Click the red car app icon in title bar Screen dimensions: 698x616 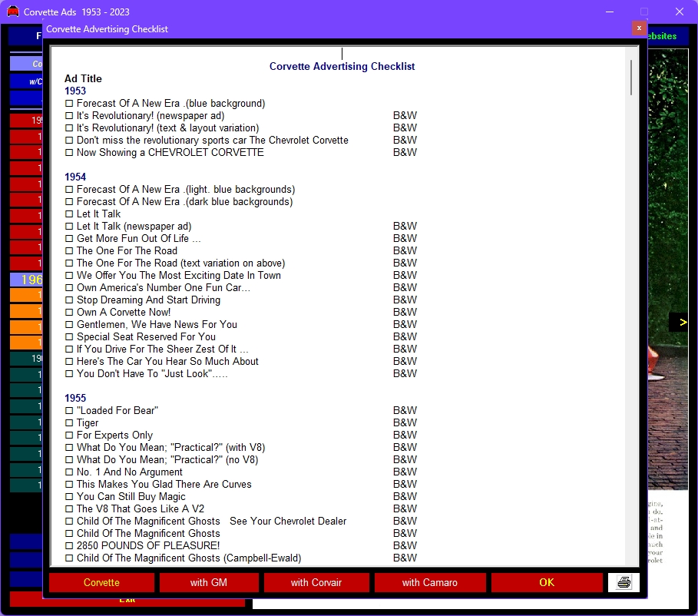point(13,12)
